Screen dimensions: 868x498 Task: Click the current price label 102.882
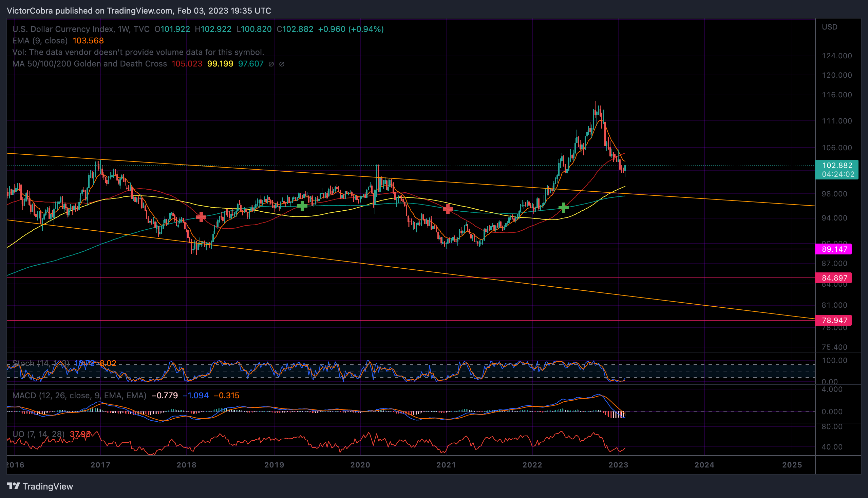click(837, 166)
